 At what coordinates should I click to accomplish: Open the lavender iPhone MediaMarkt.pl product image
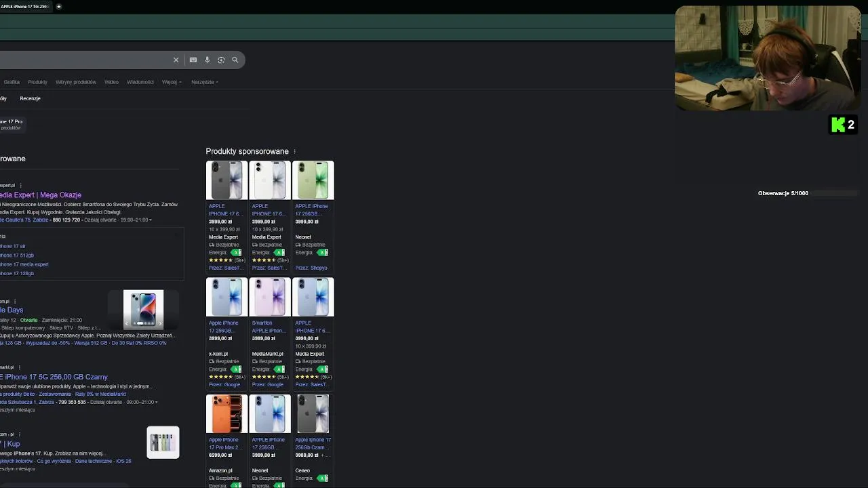(x=270, y=297)
